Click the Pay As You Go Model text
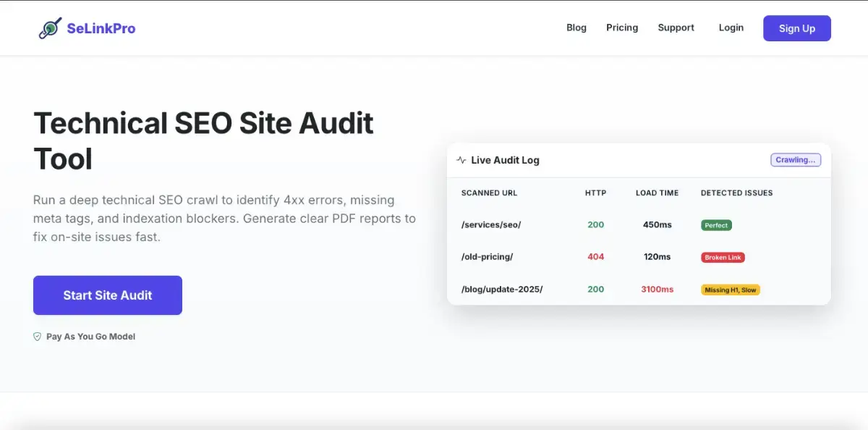The width and height of the screenshot is (868, 430). (90, 337)
